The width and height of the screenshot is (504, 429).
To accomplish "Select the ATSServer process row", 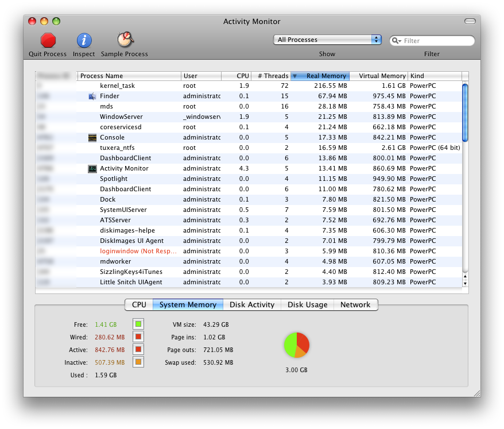I will point(249,221).
